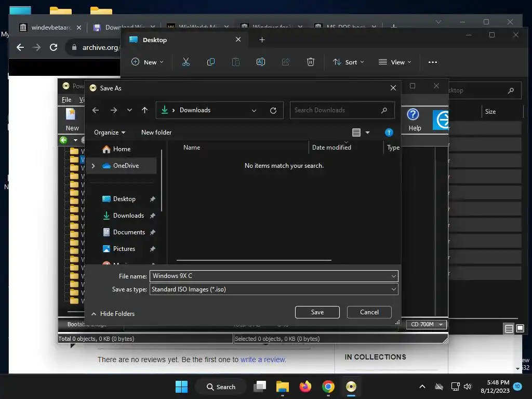
Task: Open File Explorer from the taskbar
Action: (282, 387)
